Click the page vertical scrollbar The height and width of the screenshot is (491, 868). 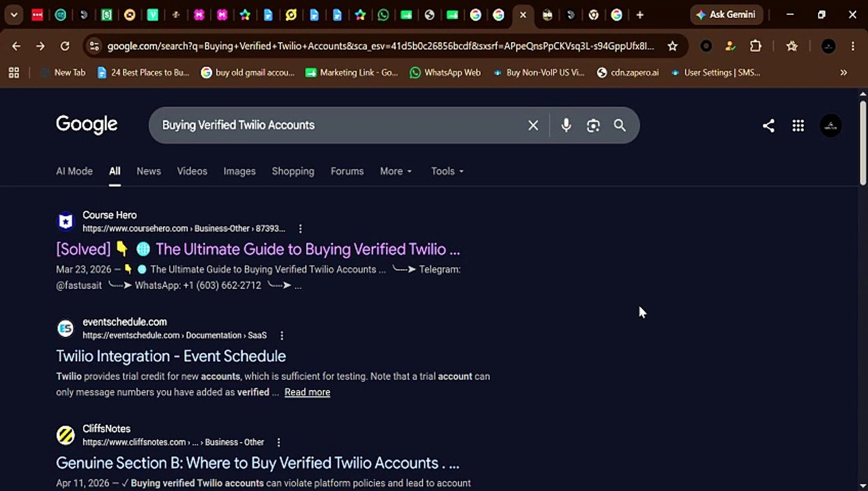click(863, 142)
